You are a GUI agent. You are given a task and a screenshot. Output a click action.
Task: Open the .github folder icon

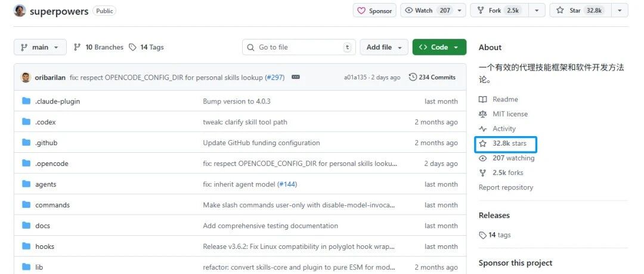[x=26, y=143]
